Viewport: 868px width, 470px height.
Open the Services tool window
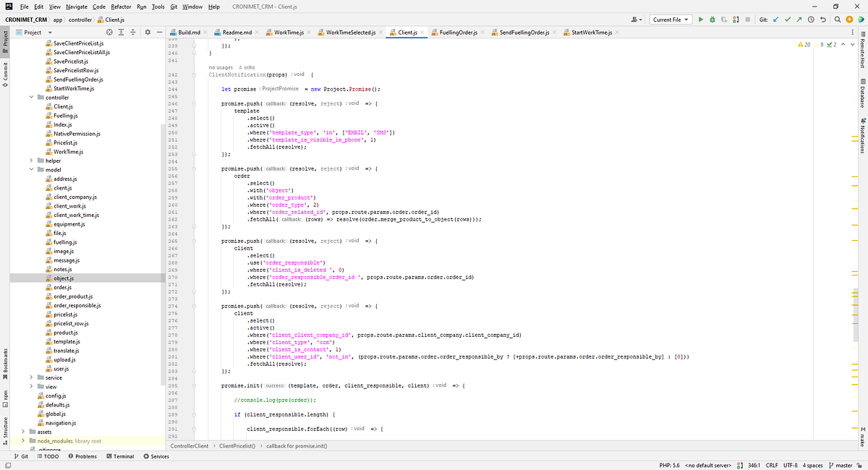pyautogui.click(x=156, y=456)
